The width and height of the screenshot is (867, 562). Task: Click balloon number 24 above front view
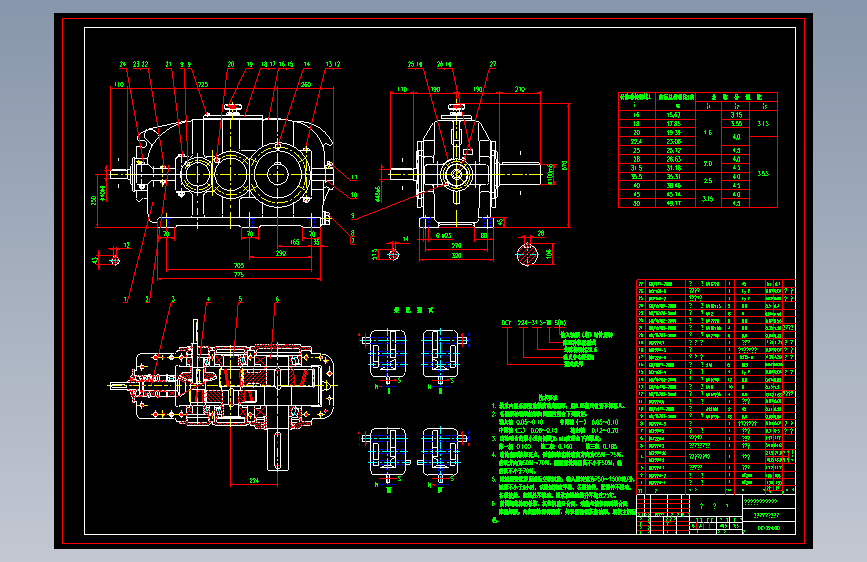(x=123, y=64)
